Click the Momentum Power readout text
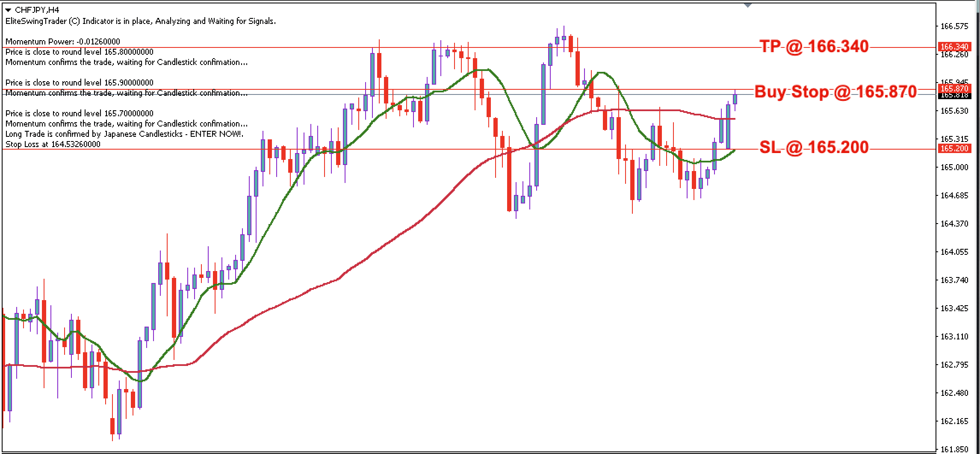Screen dimensions: 980x454 (x=64, y=41)
